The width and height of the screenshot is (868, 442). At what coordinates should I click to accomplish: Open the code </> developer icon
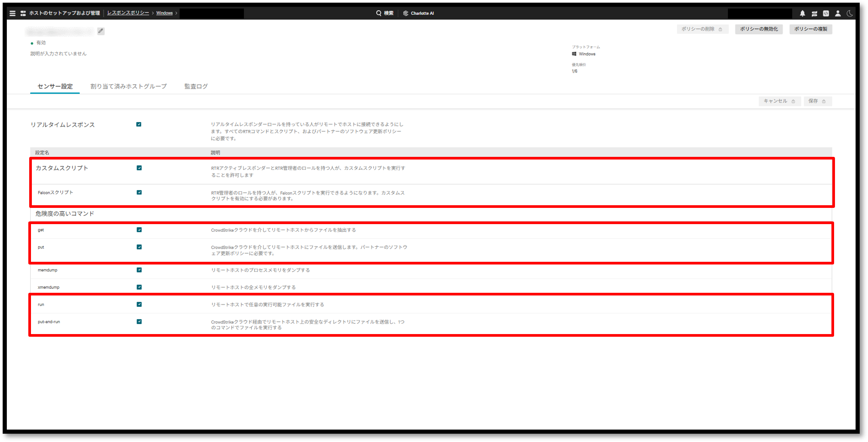click(826, 14)
